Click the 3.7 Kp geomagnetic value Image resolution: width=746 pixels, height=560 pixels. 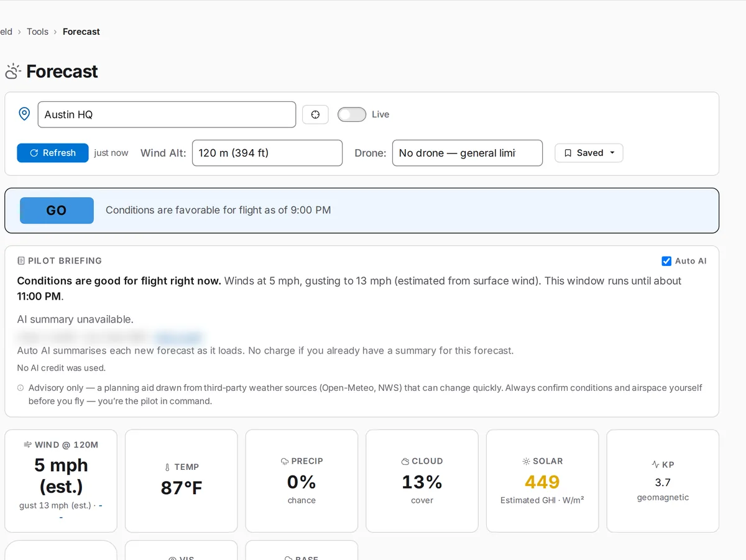tap(663, 482)
